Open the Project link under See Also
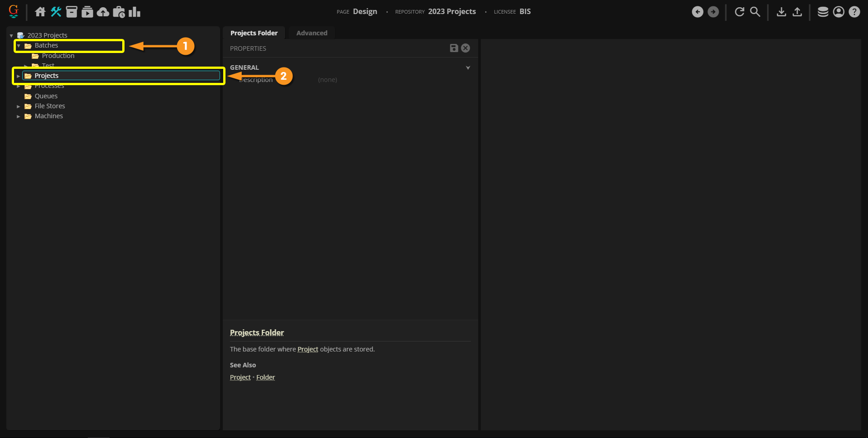The width and height of the screenshot is (868, 438). (x=240, y=377)
